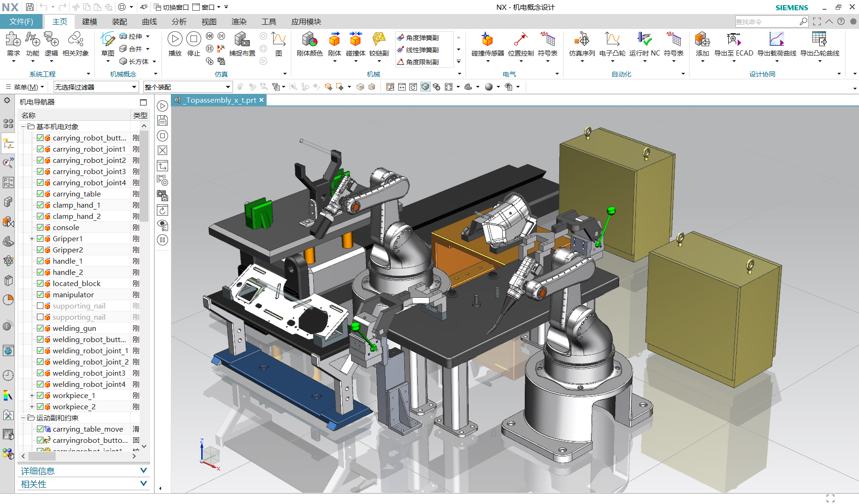Toggle the carrying_table_move checkbox
The height and width of the screenshot is (504, 859).
coord(40,429)
